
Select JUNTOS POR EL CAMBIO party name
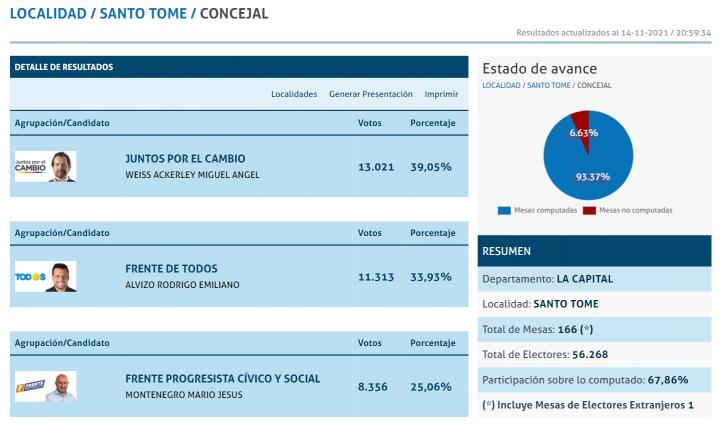pyautogui.click(x=186, y=159)
